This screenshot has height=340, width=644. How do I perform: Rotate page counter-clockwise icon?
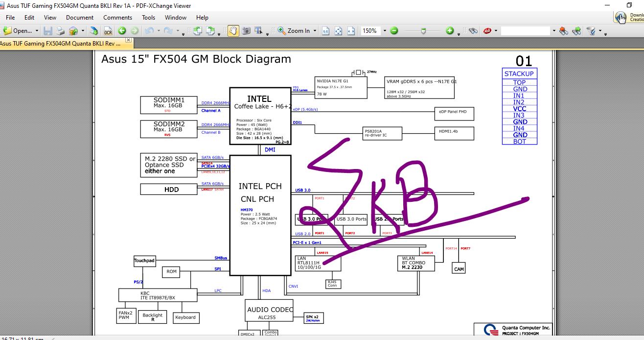coord(197,31)
